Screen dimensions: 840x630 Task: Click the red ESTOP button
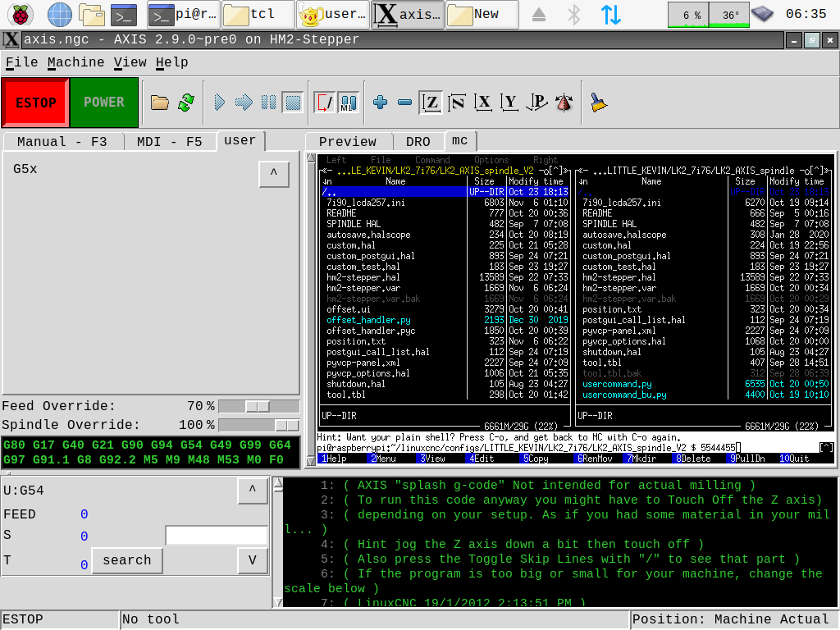coord(35,103)
